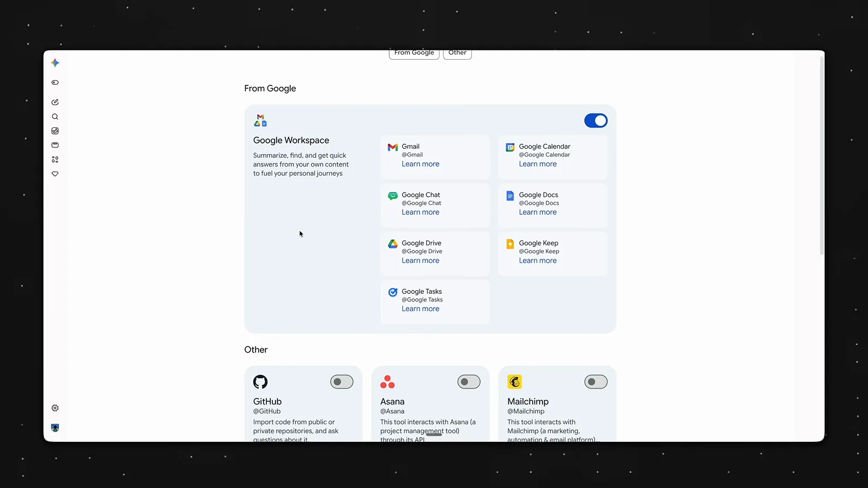Click the Google Workspace icon
This screenshot has height=488, width=868.
coord(260,120)
